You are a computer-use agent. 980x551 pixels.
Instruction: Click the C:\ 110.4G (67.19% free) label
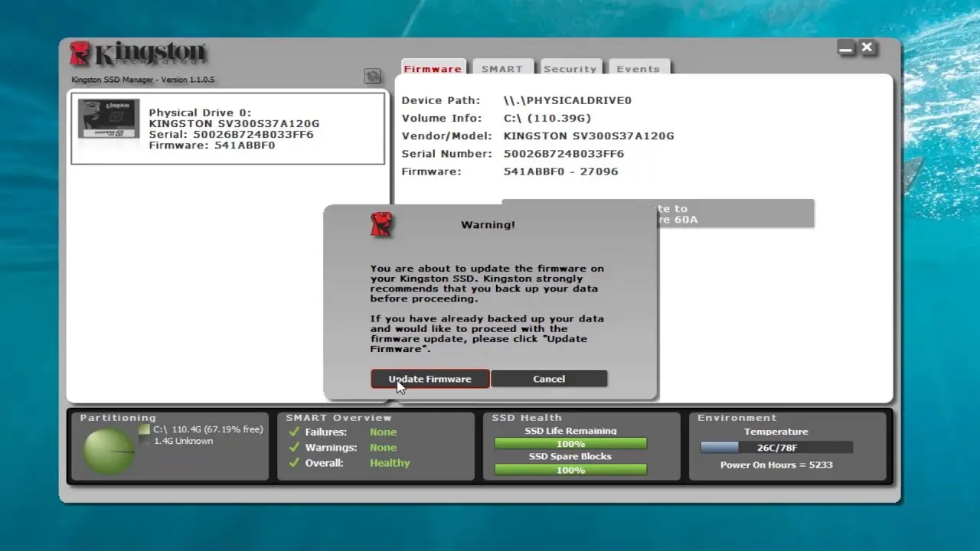pyautogui.click(x=208, y=429)
